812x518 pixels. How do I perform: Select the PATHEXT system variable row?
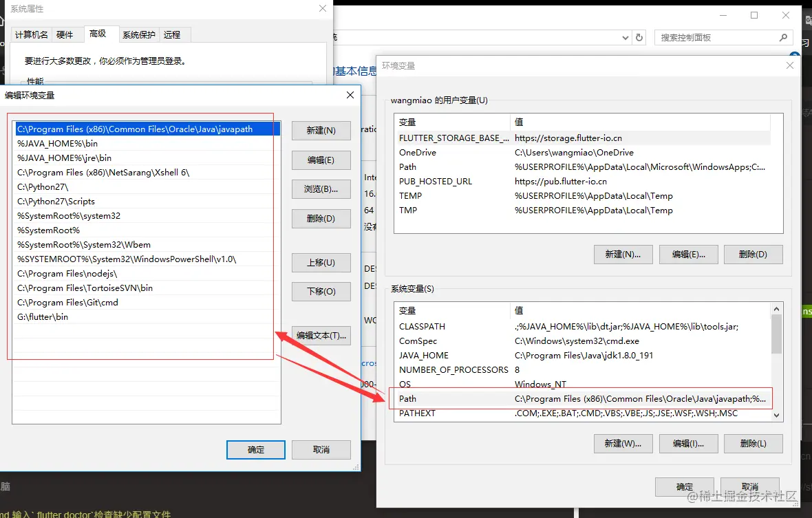pos(583,413)
